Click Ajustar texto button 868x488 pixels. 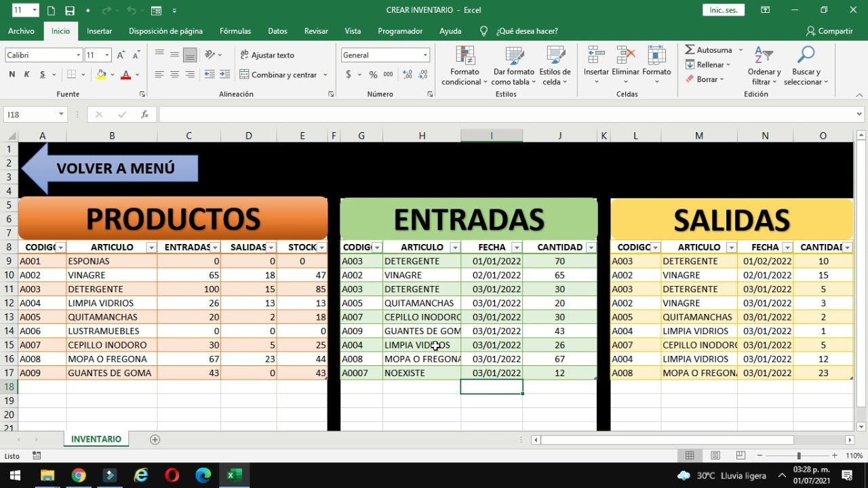click(x=267, y=55)
